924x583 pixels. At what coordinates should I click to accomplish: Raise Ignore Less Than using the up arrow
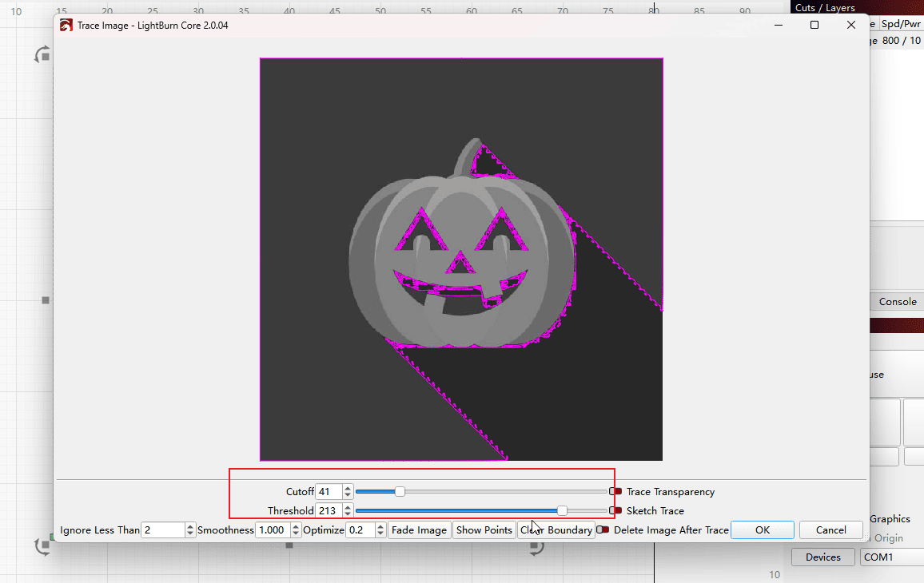pyautogui.click(x=190, y=526)
